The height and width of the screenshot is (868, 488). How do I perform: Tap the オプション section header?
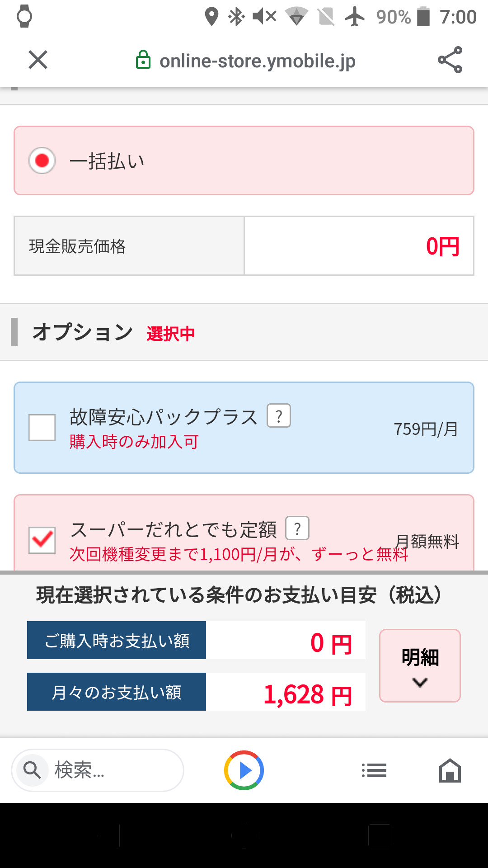tap(83, 332)
